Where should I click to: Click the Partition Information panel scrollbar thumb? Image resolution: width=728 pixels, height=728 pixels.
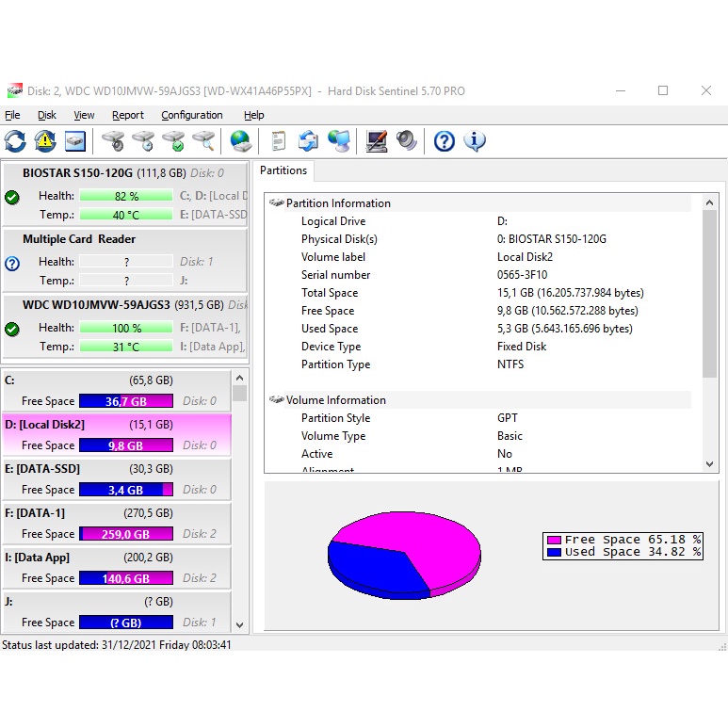click(x=709, y=294)
